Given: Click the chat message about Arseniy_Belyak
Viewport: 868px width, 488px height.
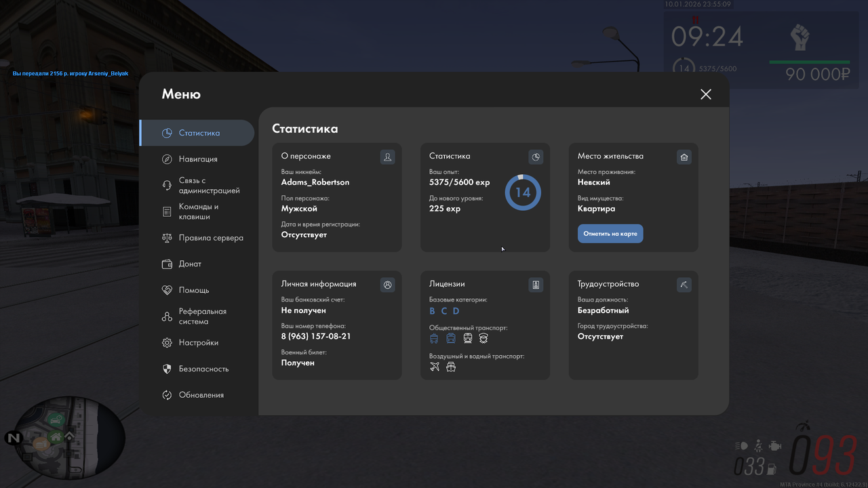Looking at the screenshot, I should pyautogui.click(x=71, y=73).
